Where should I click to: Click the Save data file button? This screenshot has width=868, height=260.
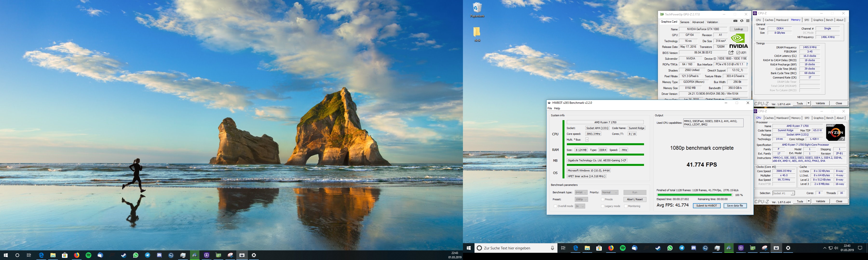click(x=735, y=206)
